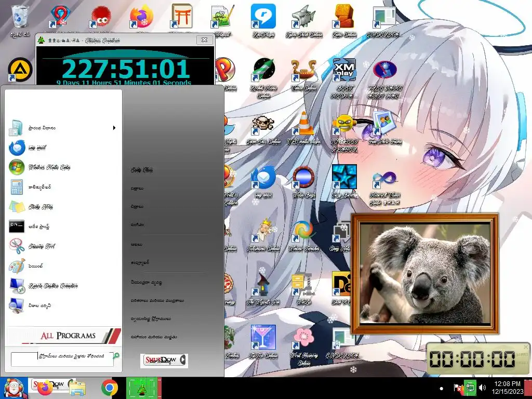Show hidden notification area icons
532x399 pixels.
click(441, 389)
